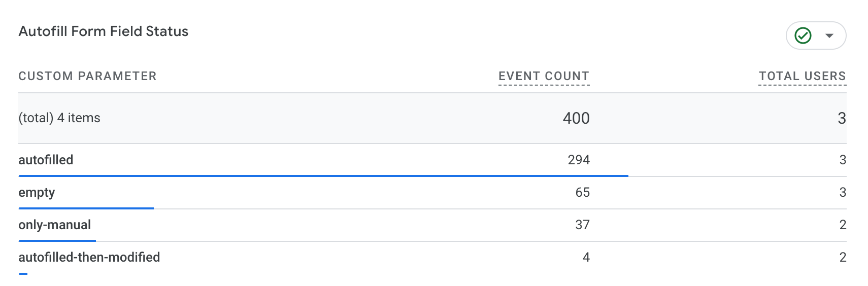Image resolution: width=868 pixels, height=286 pixels.
Task: Click the Custom Parameter column header
Action: point(87,76)
